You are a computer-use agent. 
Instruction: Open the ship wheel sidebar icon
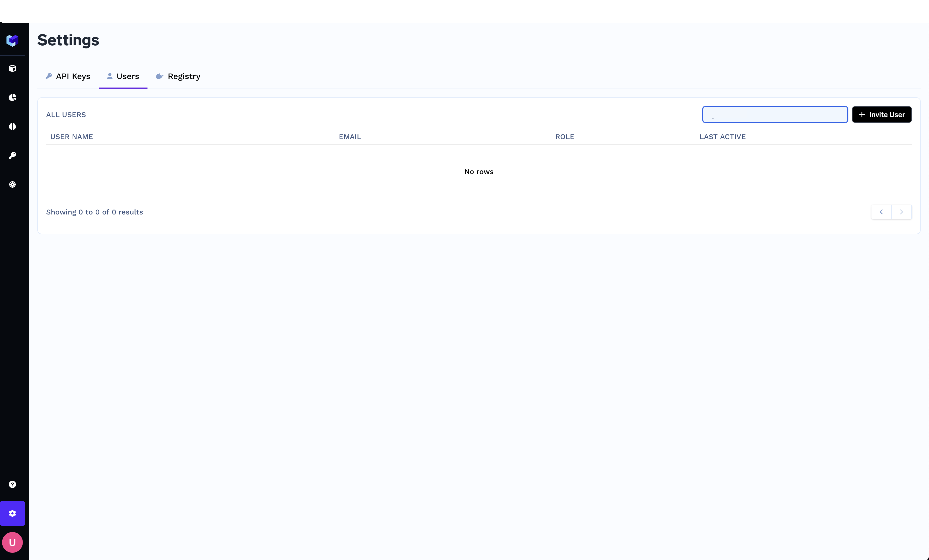pos(12,184)
